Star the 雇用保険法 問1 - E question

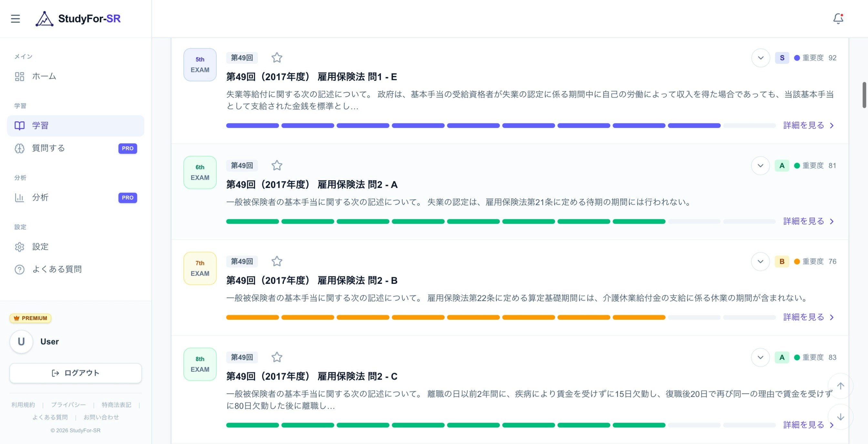pyautogui.click(x=277, y=57)
